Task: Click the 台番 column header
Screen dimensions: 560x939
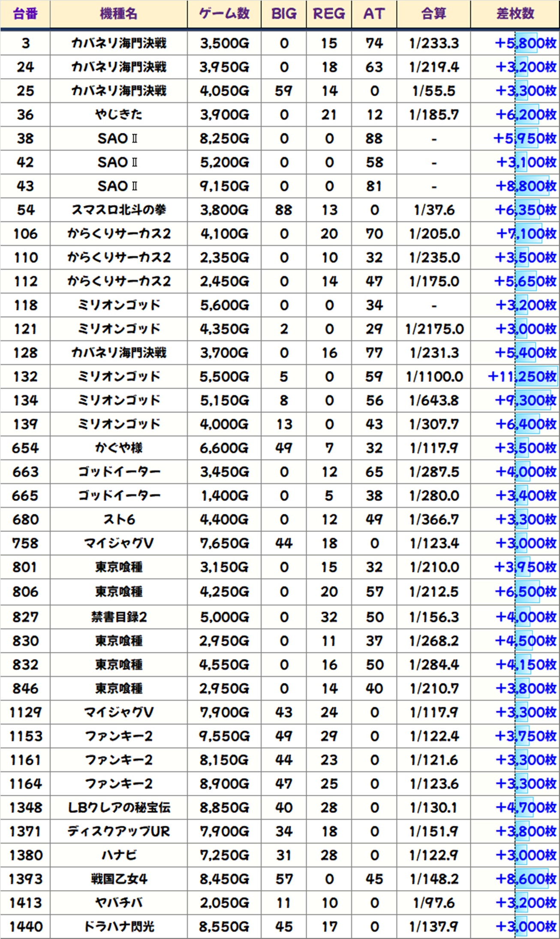Action: coord(25,14)
